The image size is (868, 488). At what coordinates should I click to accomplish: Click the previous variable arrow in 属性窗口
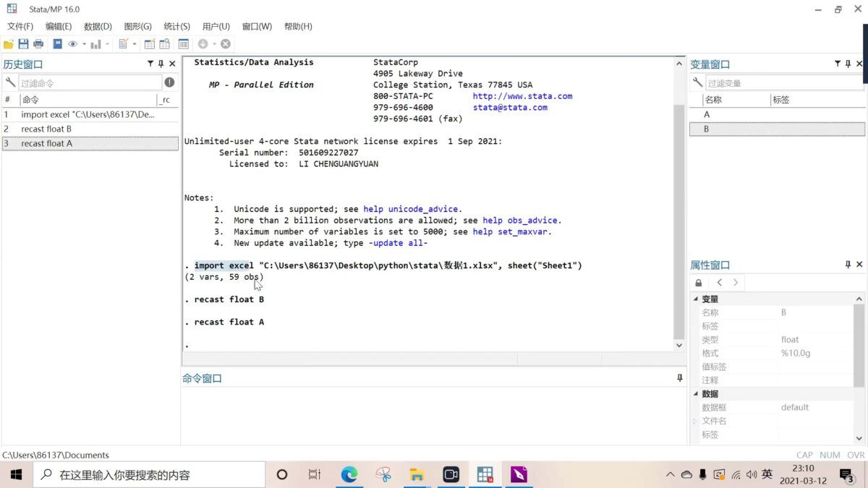(x=719, y=283)
